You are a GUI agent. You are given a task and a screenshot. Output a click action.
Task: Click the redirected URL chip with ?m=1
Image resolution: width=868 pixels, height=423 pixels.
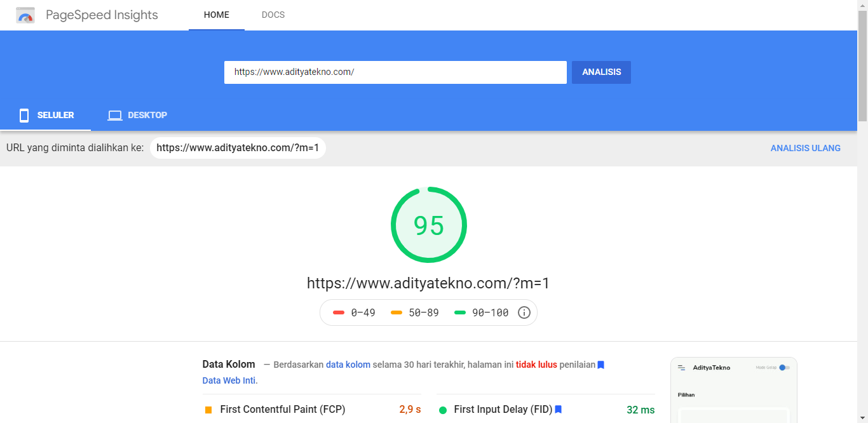(238, 148)
